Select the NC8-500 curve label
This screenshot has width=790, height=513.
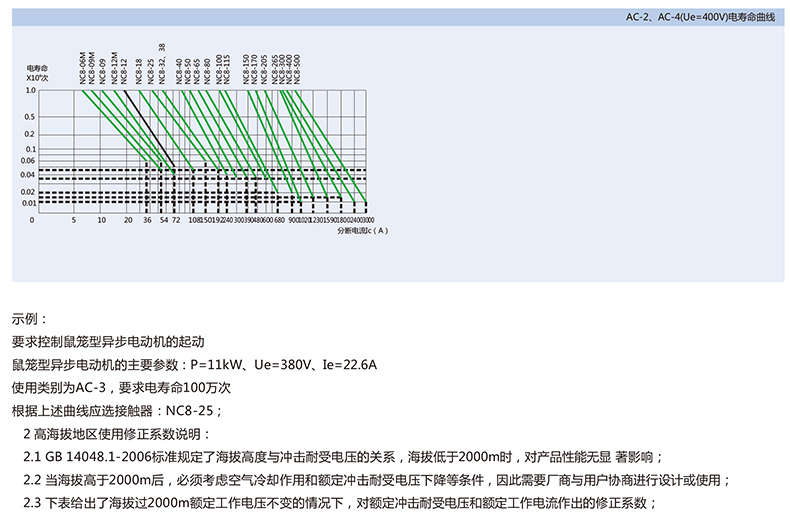(x=297, y=70)
